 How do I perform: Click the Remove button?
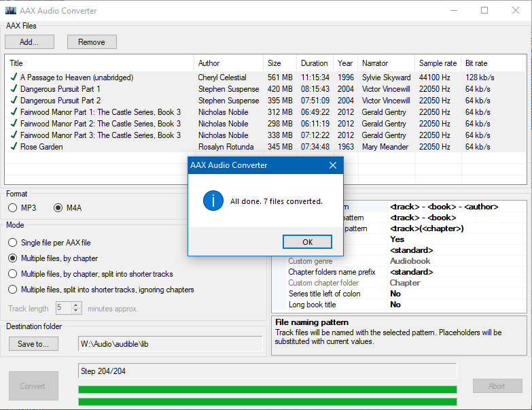[92, 41]
